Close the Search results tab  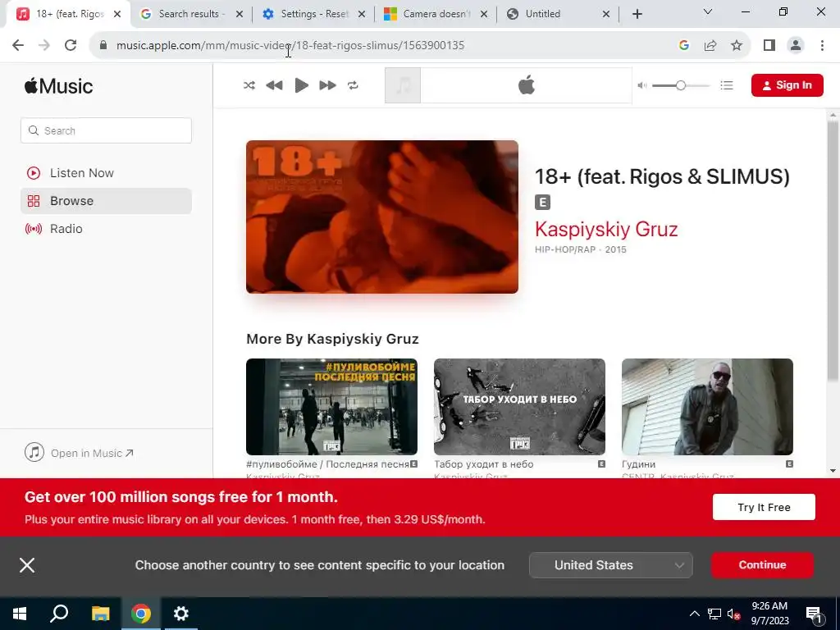click(x=240, y=14)
